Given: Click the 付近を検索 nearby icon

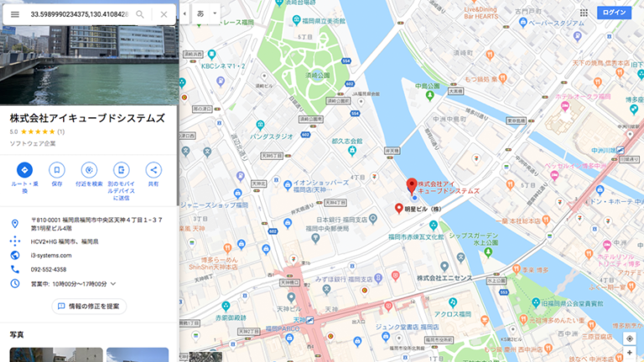Looking at the screenshot, I should (89, 170).
